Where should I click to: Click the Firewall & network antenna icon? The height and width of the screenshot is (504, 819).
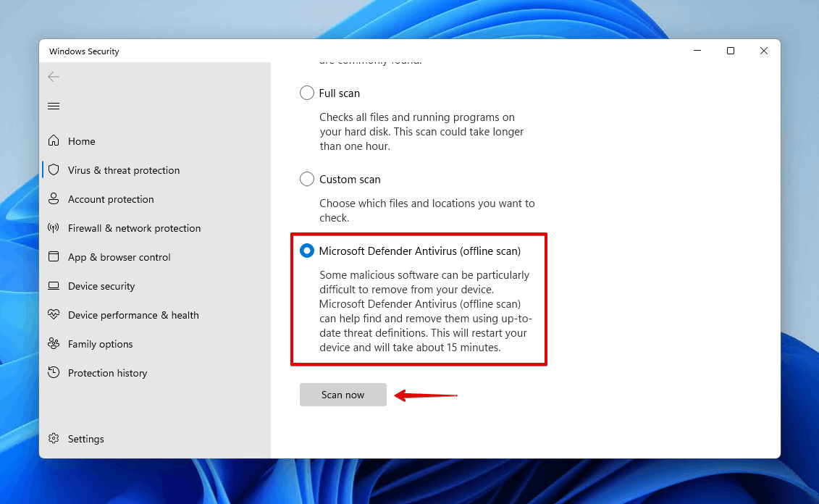[x=54, y=227]
